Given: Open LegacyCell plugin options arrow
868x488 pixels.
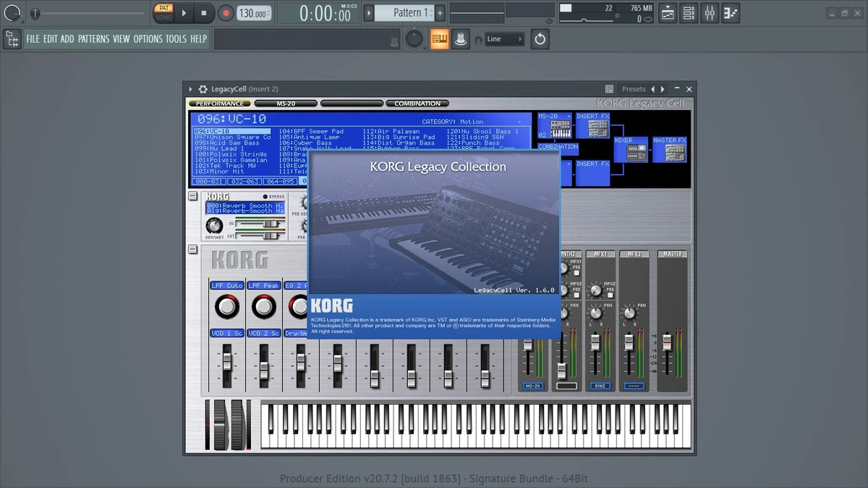Looking at the screenshot, I should [190, 89].
